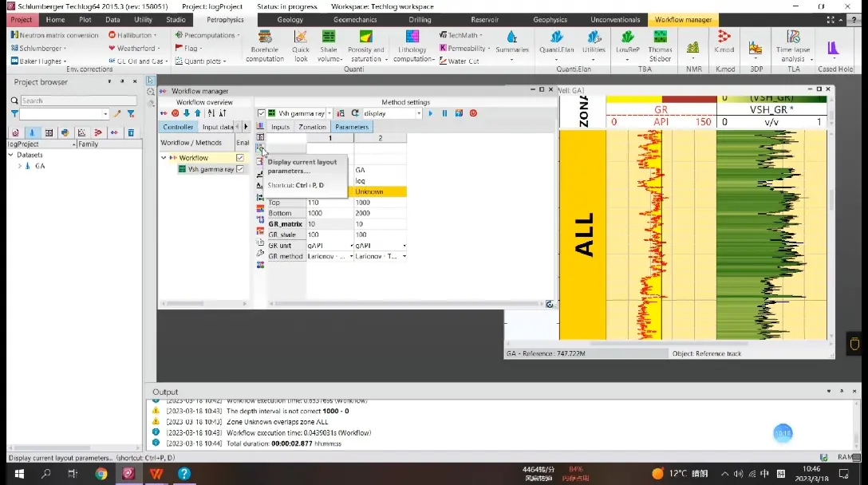Click the Unknown zone cell in column 2

tap(380, 191)
